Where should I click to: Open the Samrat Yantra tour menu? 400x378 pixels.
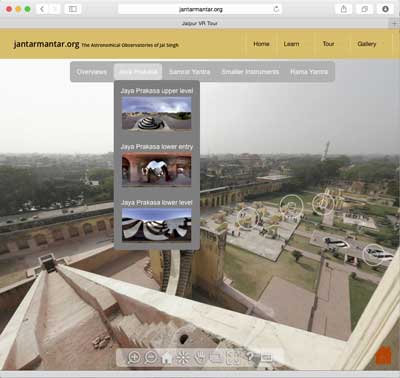tap(189, 72)
